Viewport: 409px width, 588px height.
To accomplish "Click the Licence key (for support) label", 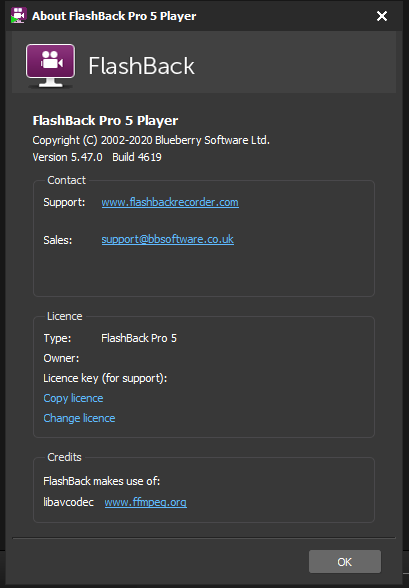I will click(105, 378).
